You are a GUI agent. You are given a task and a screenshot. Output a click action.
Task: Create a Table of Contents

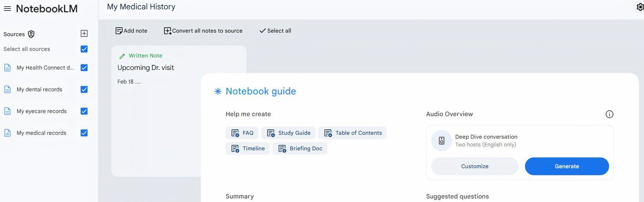click(x=352, y=133)
